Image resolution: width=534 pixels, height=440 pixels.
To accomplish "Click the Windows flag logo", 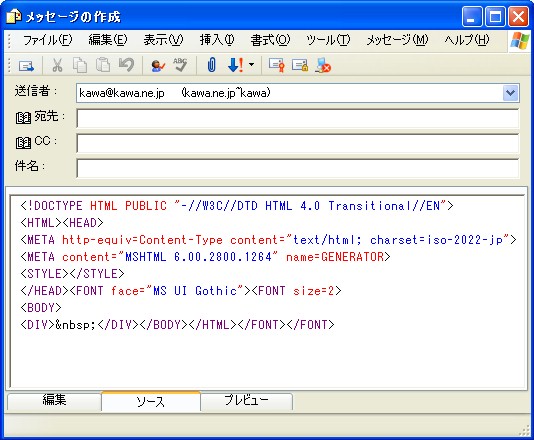I will pos(520,41).
